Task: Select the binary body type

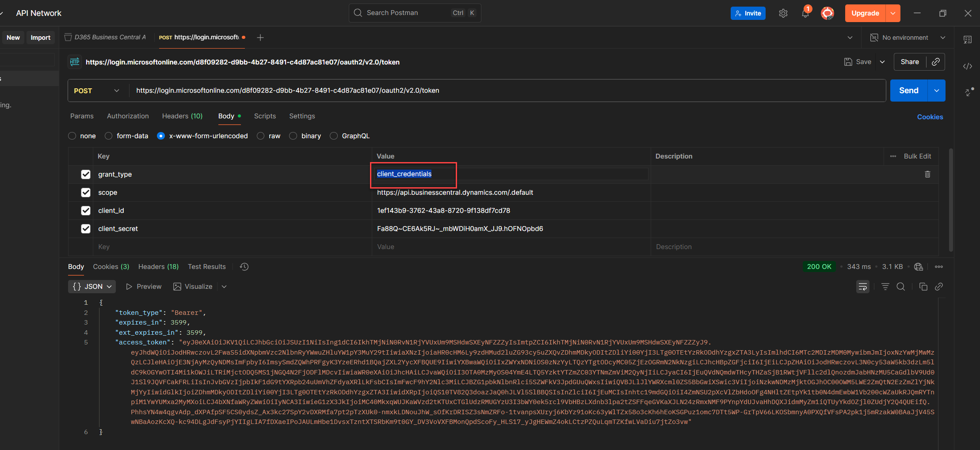Action: pos(293,136)
